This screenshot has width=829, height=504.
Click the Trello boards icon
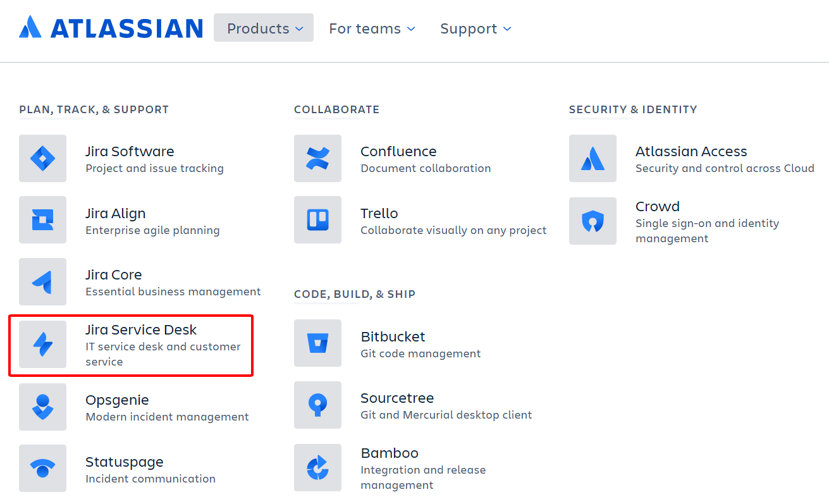tap(317, 220)
